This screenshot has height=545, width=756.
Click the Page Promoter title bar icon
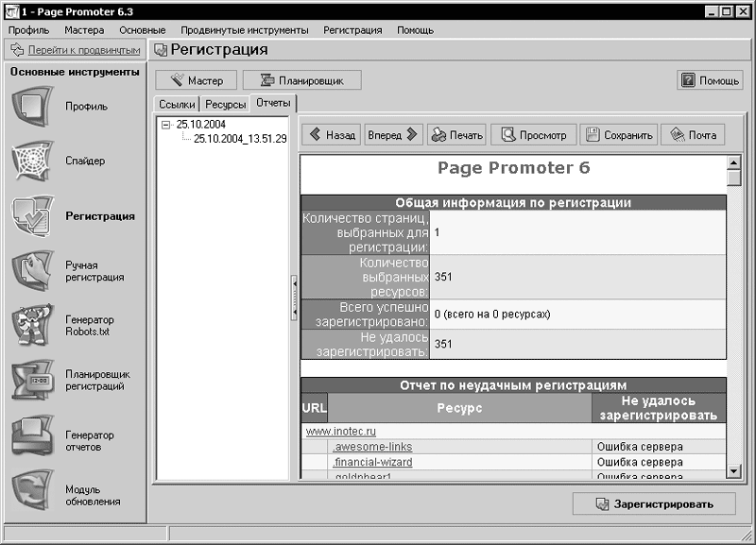point(11,11)
